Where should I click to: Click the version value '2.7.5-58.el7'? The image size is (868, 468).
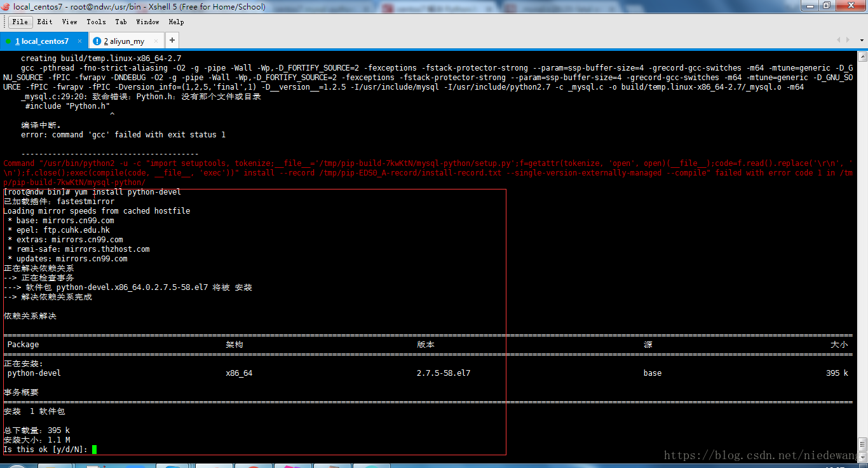[444, 373]
